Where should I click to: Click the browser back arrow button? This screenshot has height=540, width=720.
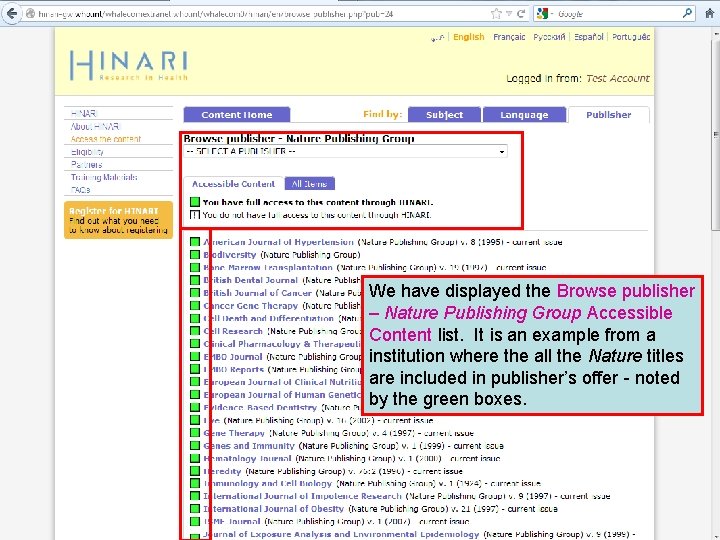pos(12,13)
